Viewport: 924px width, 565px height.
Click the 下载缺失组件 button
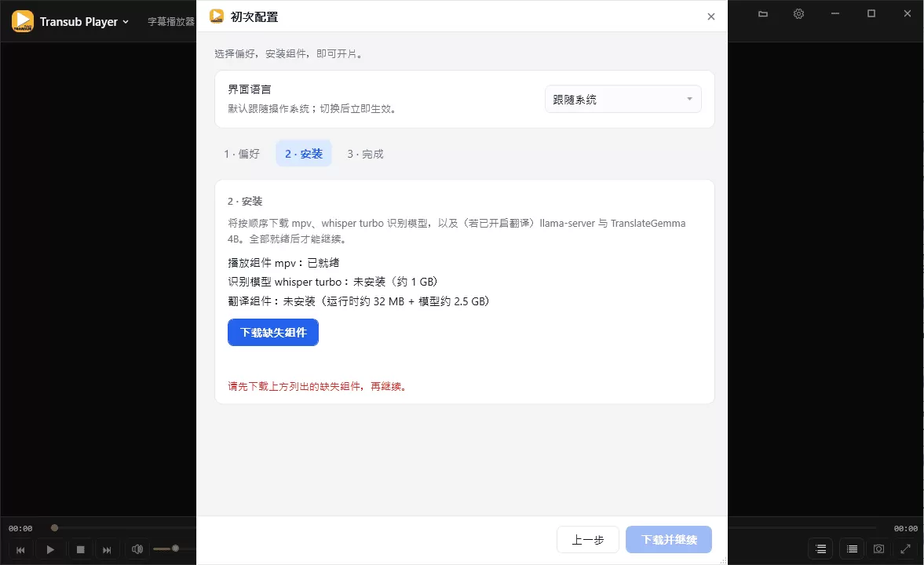[x=273, y=332]
